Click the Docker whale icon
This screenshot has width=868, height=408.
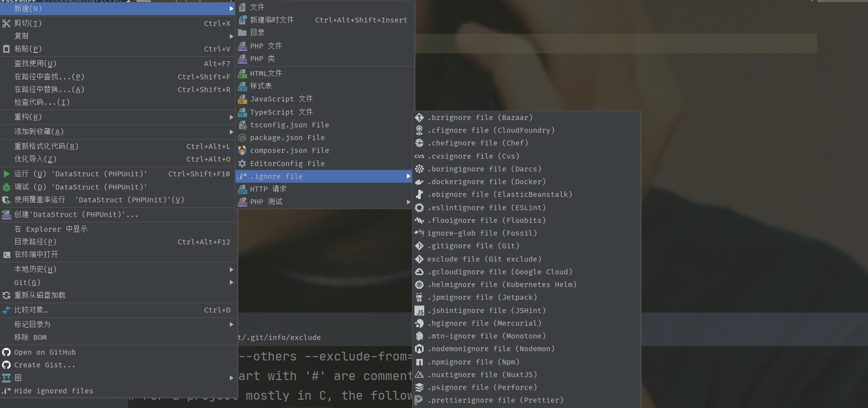point(419,182)
